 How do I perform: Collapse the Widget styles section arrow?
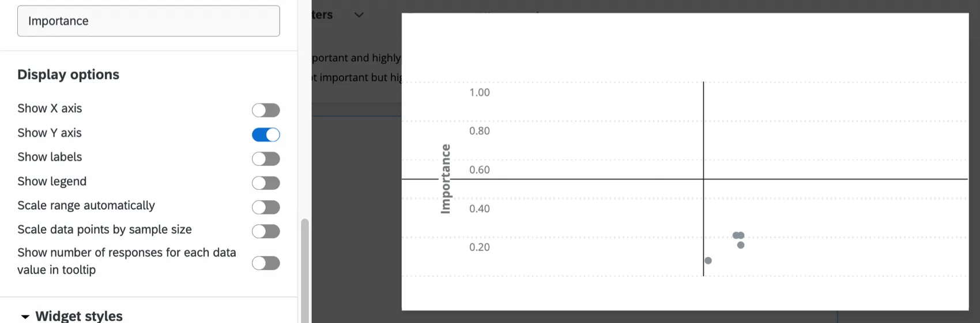pos(25,317)
